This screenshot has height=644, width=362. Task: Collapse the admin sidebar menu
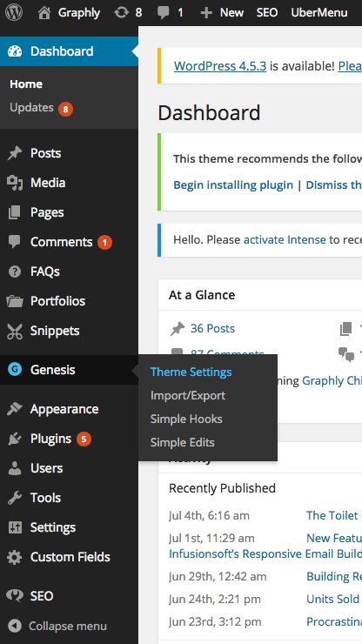pos(57,626)
